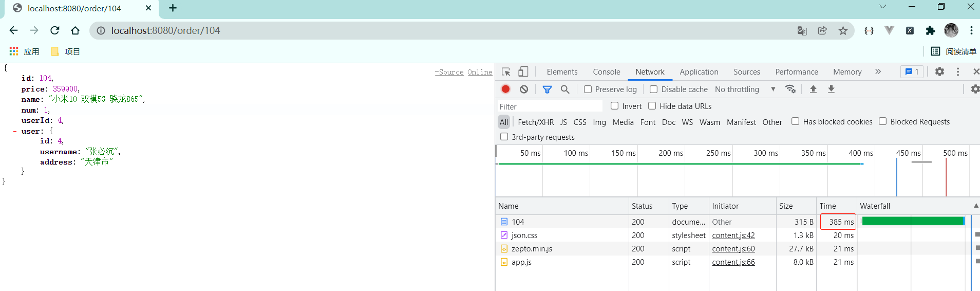Image resolution: width=980 pixels, height=291 pixels.
Task: Toggle Blocked Requests checkbox
Action: click(882, 121)
